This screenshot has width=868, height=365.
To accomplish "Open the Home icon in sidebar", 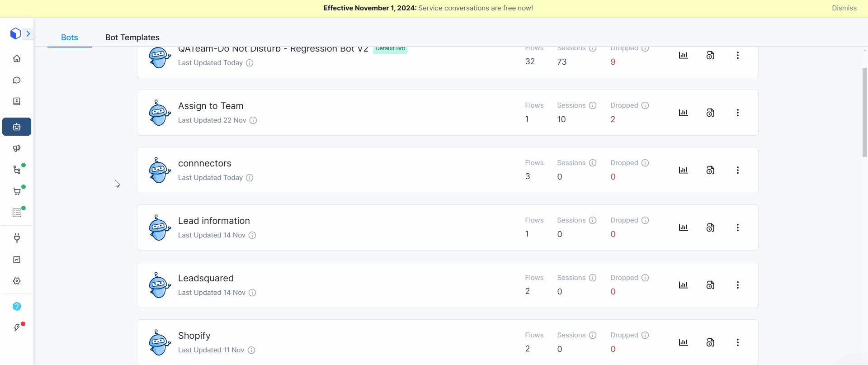I will point(17,58).
